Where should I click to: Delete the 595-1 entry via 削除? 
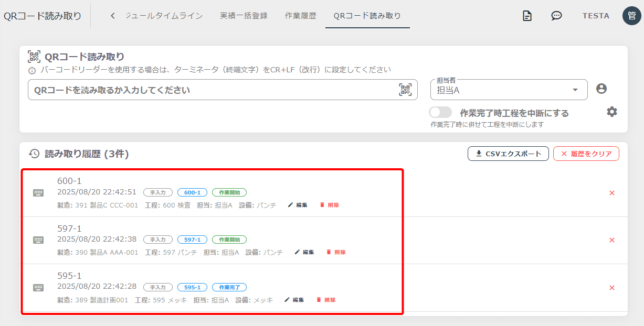pyautogui.click(x=325, y=300)
